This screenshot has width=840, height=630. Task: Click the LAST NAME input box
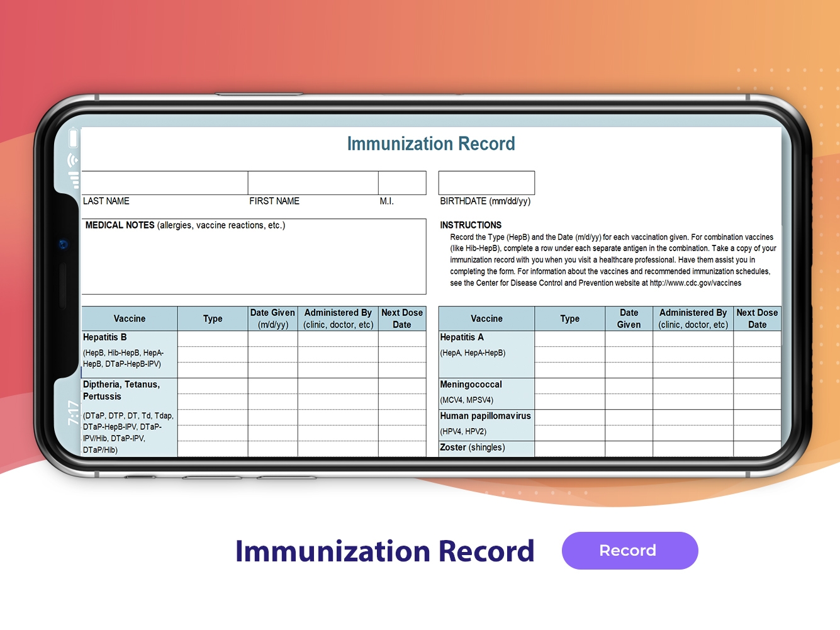(x=164, y=183)
